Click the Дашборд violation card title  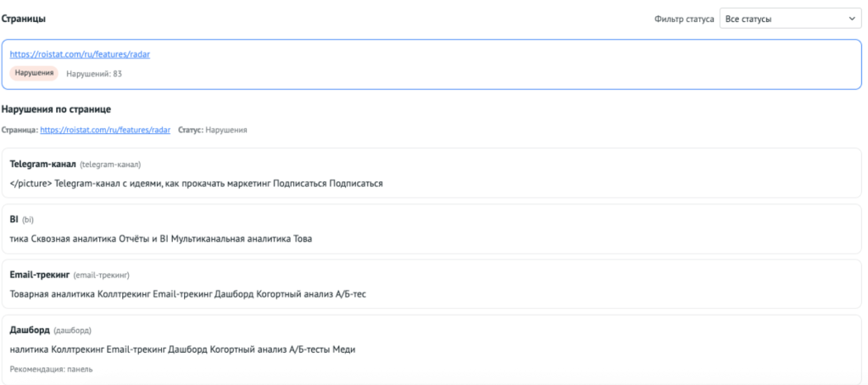click(30, 330)
